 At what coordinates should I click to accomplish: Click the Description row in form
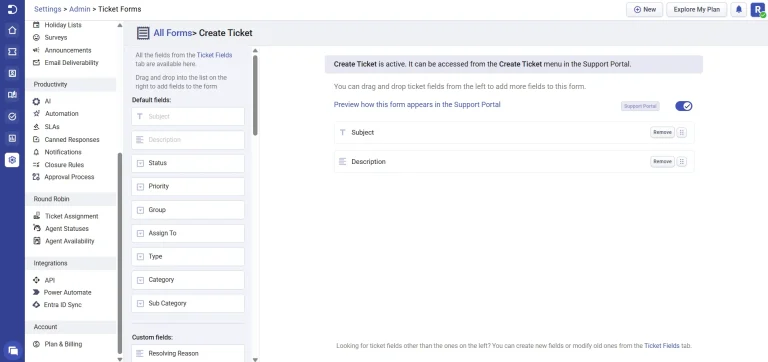coord(514,162)
